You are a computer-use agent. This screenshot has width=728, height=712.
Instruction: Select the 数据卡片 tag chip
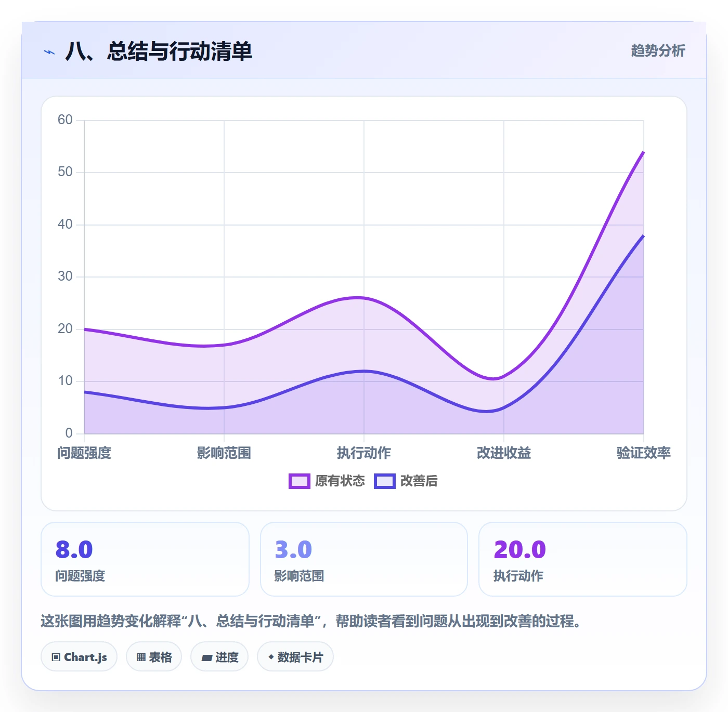(x=295, y=657)
